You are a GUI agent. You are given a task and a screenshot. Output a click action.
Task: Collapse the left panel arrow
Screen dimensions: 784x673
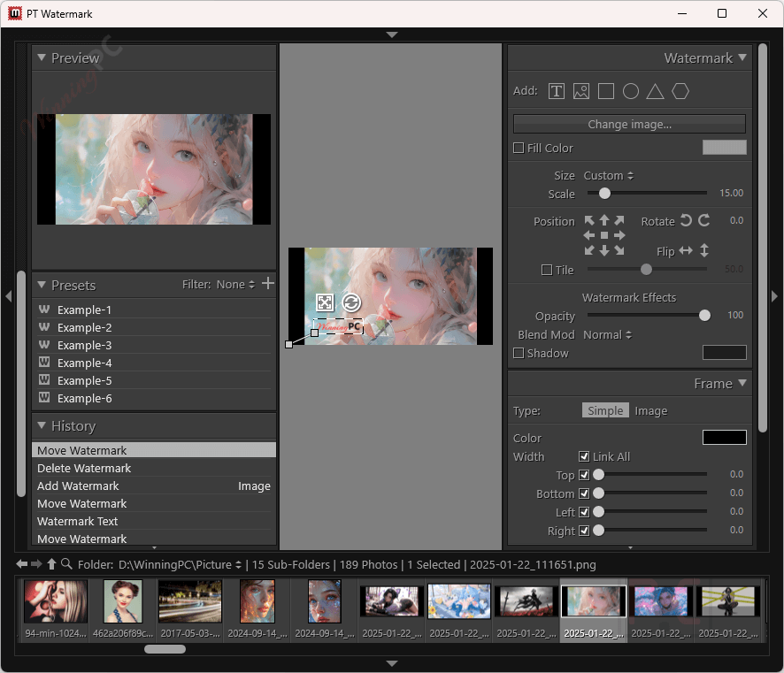point(9,296)
